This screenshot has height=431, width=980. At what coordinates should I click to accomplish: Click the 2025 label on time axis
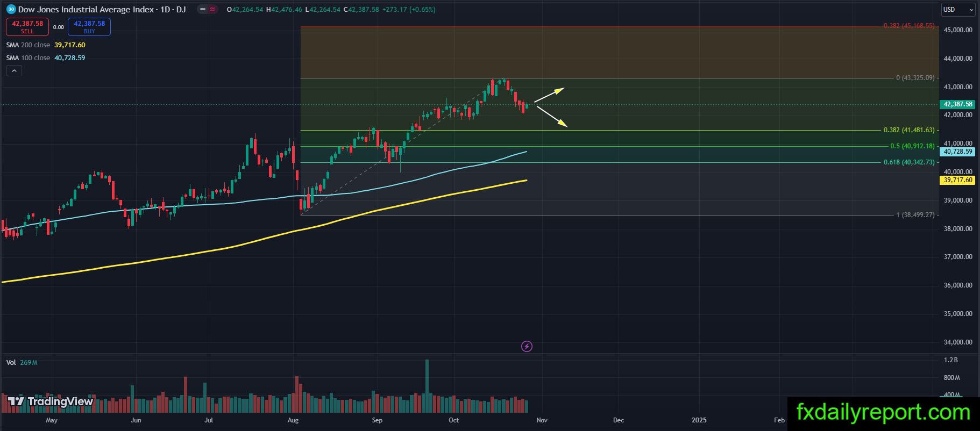[x=699, y=420]
